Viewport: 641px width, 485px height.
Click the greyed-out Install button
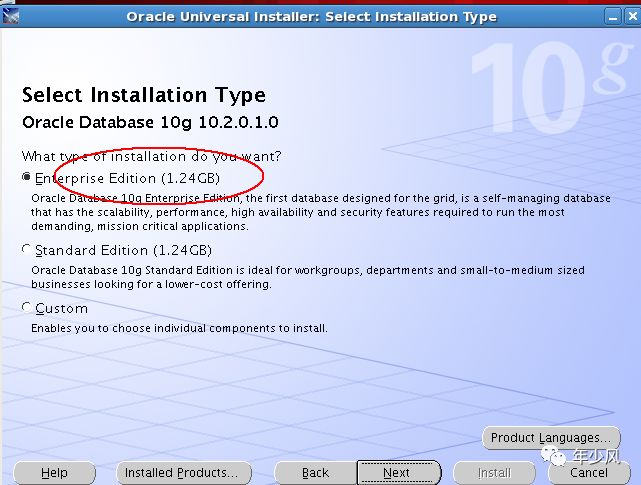tap(494, 473)
